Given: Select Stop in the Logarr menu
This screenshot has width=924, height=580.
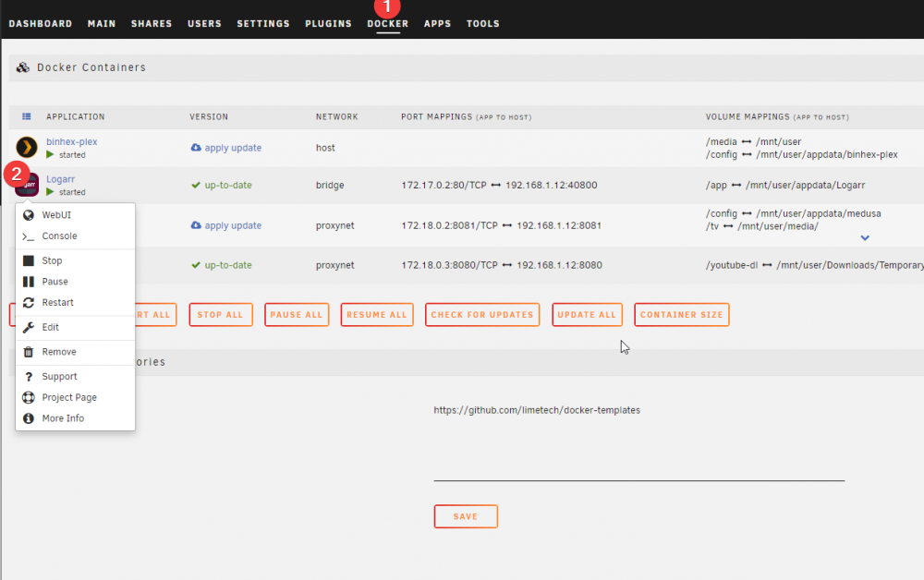Looking at the screenshot, I should coord(76,260).
